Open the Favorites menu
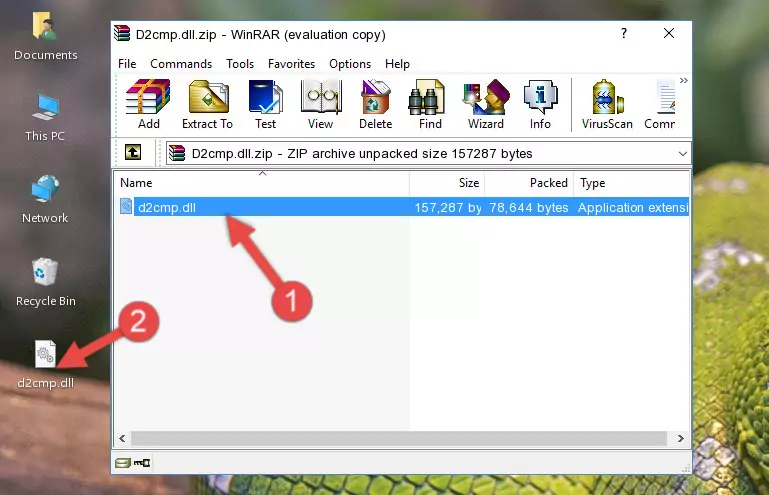Image resolution: width=769 pixels, height=495 pixels. pyautogui.click(x=291, y=64)
